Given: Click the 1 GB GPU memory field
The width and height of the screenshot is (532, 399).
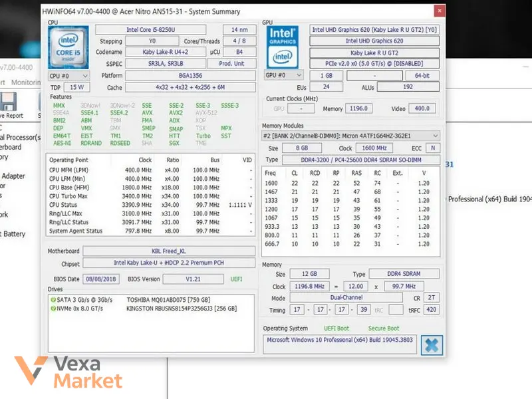Looking at the screenshot, I should (327, 76).
